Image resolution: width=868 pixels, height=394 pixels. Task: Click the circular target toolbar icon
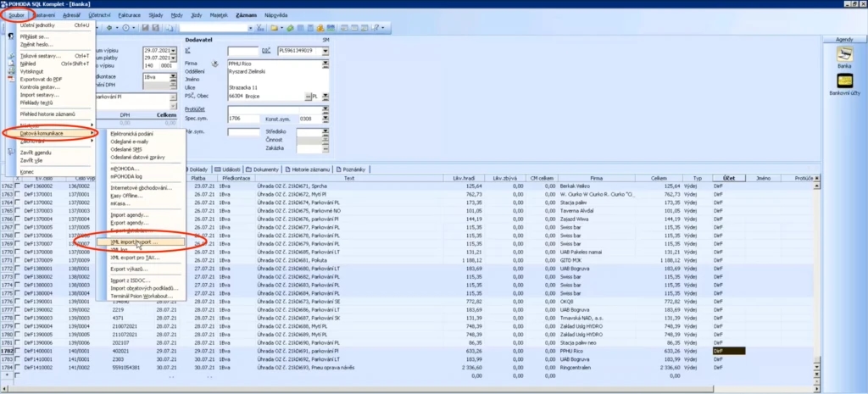coord(125,28)
